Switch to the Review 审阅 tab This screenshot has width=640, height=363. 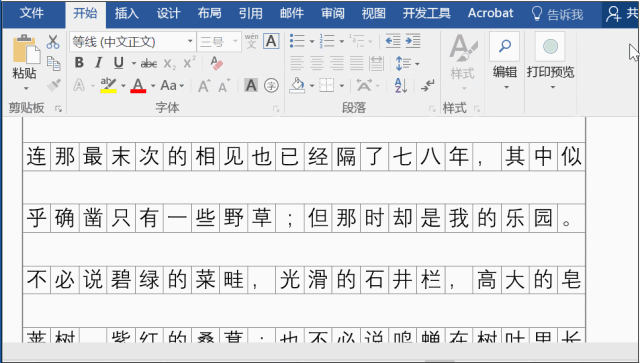click(333, 13)
